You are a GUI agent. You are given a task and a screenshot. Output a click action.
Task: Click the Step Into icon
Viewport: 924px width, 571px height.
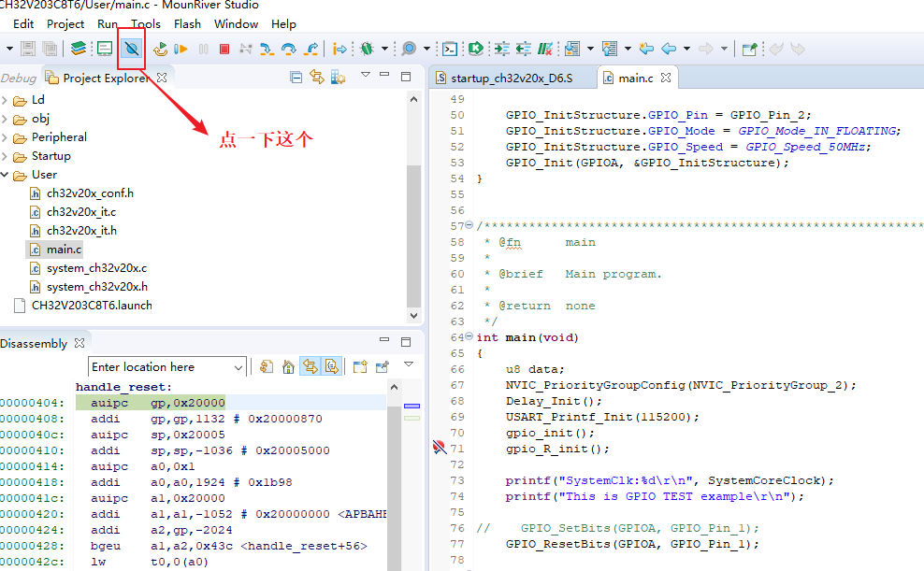(x=267, y=49)
